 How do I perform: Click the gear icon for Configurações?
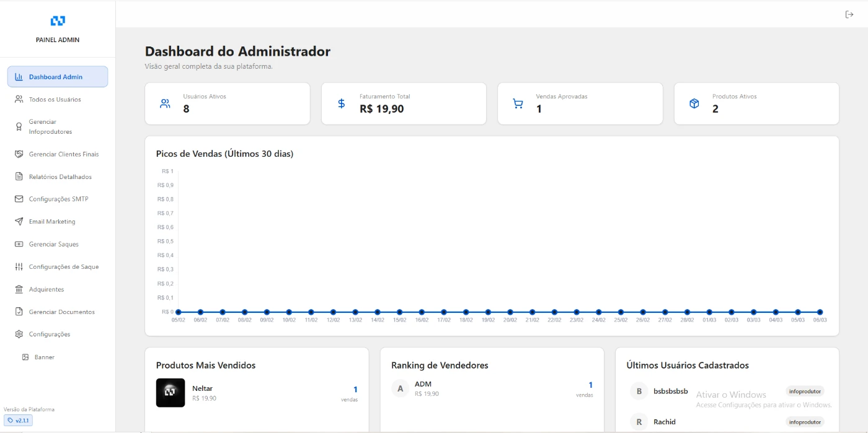click(19, 335)
